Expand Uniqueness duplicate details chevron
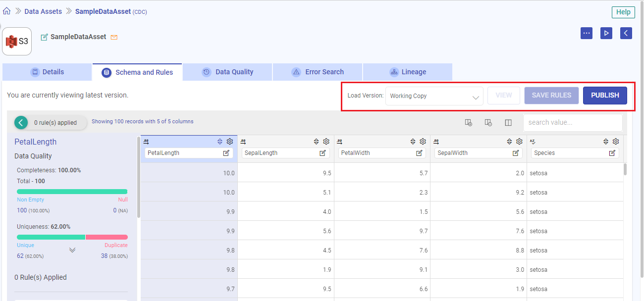 (x=72, y=250)
